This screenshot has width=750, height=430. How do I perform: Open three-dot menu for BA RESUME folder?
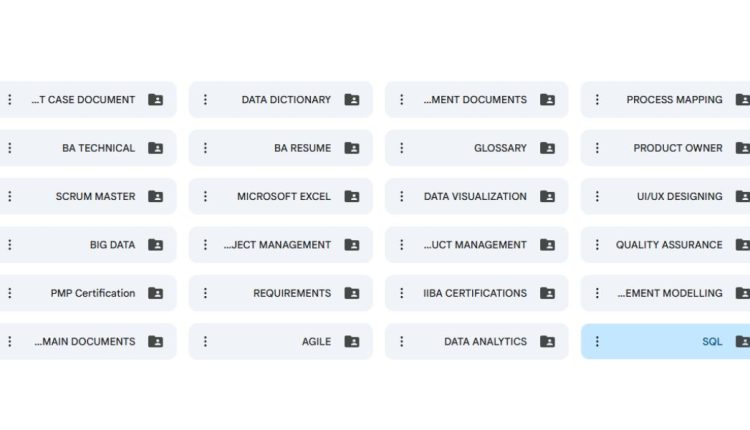[x=205, y=148]
